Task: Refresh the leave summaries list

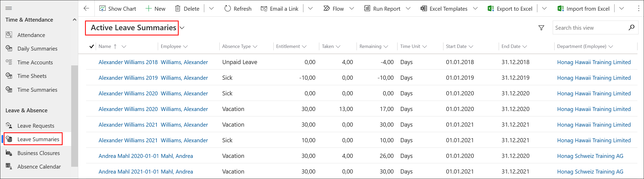Action: coord(238,9)
